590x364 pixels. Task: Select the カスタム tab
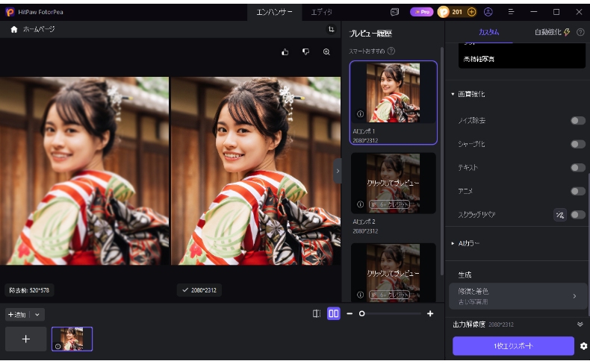pos(488,32)
